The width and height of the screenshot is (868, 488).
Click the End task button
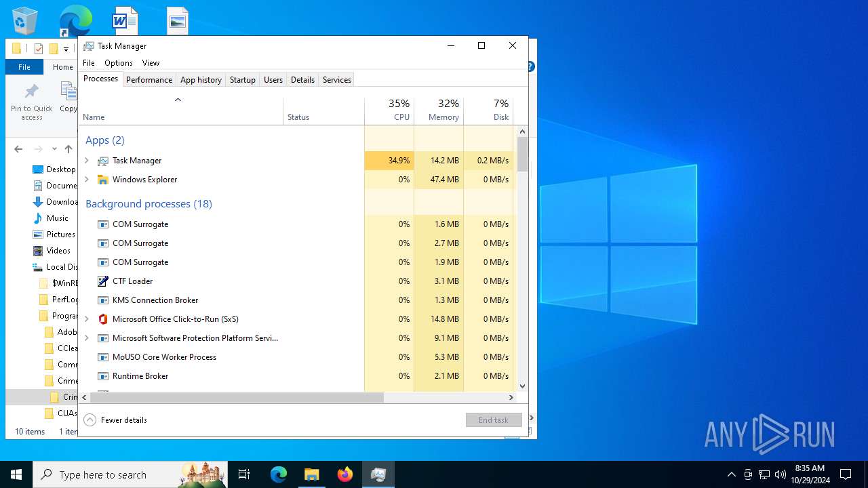(494, 420)
